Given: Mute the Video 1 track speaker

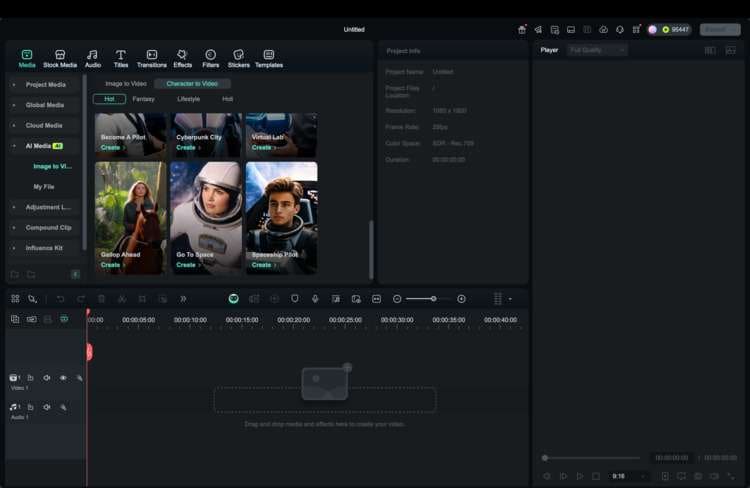Looking at the screenshot, I should [46, 378].
